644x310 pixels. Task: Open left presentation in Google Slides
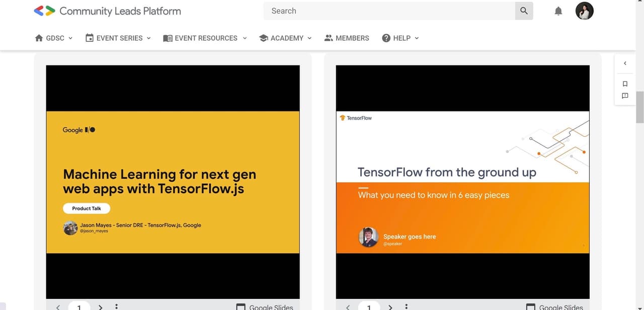click(x=265, y=307)
